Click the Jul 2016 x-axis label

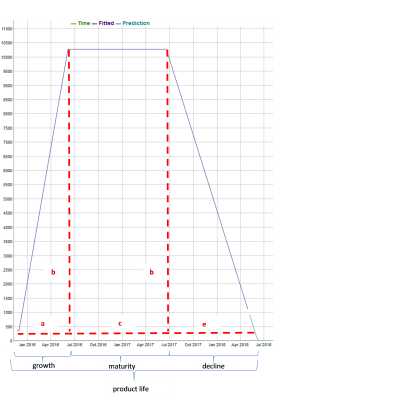point(74,345)
